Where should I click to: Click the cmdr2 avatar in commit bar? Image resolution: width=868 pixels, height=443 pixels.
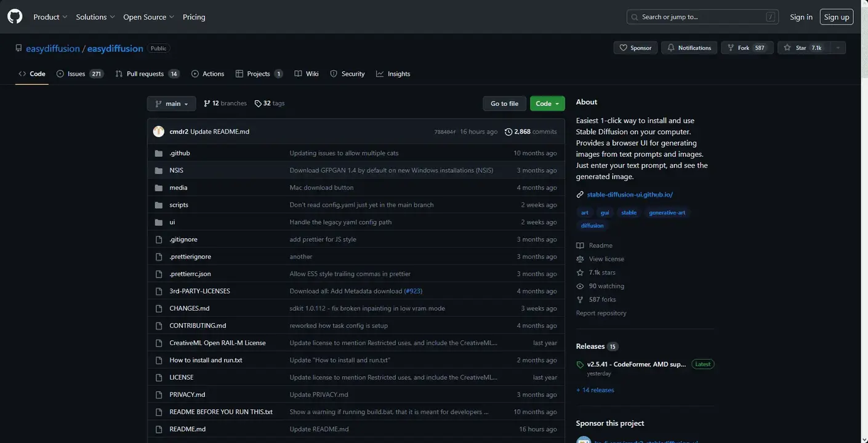pyautogui.click(x=159, y=132)
